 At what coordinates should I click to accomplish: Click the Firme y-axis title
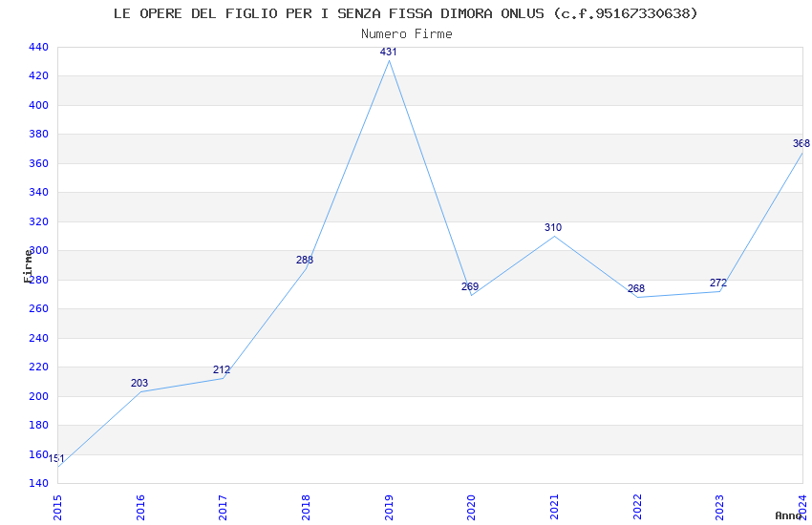point(28,266)
